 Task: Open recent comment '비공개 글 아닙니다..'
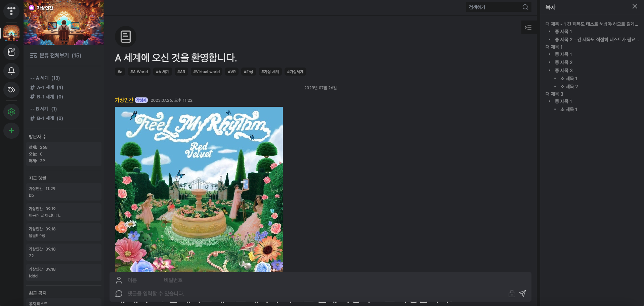[x=64, y=212]
